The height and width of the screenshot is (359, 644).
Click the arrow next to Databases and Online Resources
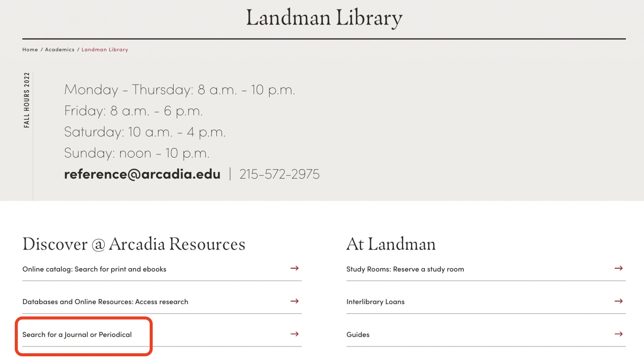[x=294, y=301]
